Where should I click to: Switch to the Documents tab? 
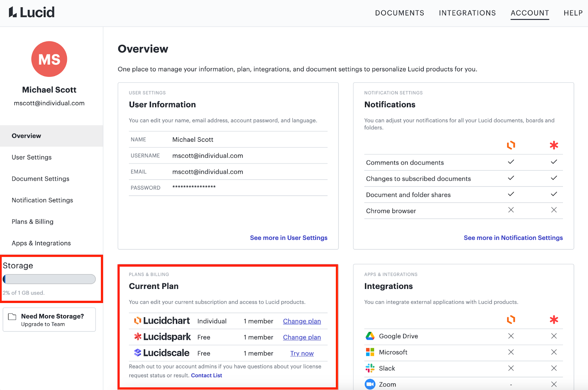[x=399, y=13]
